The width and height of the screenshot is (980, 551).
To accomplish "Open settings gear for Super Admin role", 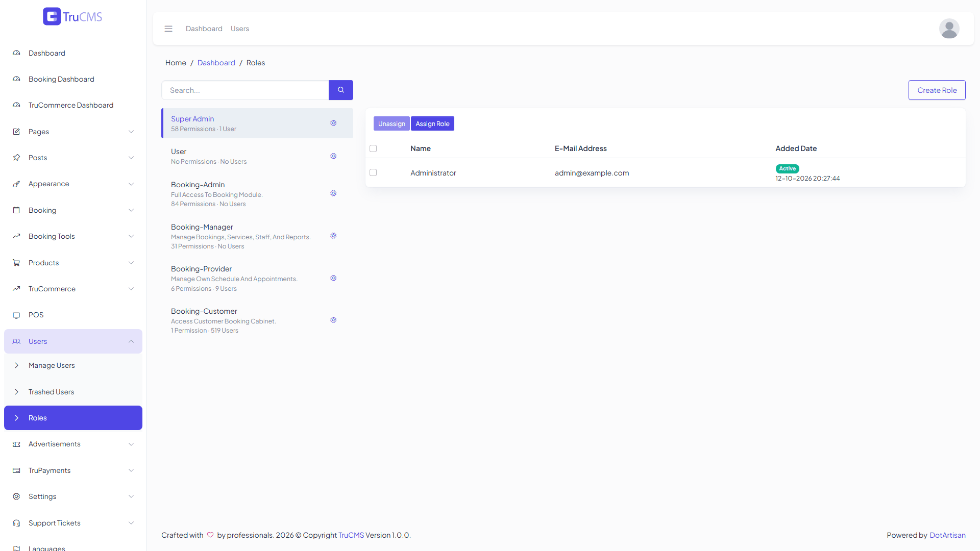I will 333,123.
